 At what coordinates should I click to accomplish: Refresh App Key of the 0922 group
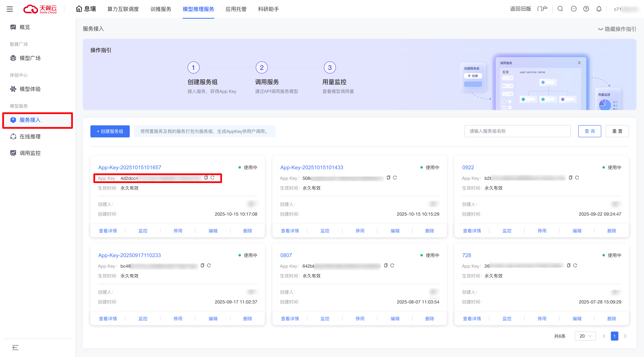pos(577,178)
